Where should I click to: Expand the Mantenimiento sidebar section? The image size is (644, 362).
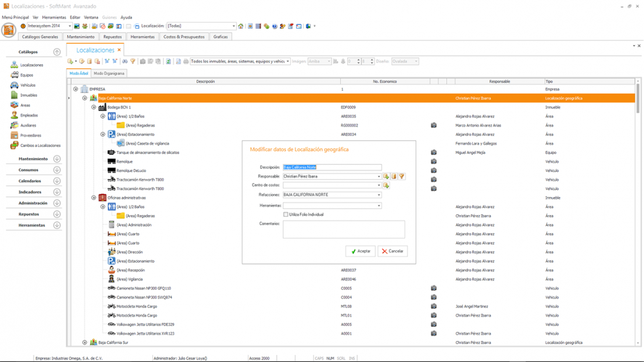(x=57, y=158)
